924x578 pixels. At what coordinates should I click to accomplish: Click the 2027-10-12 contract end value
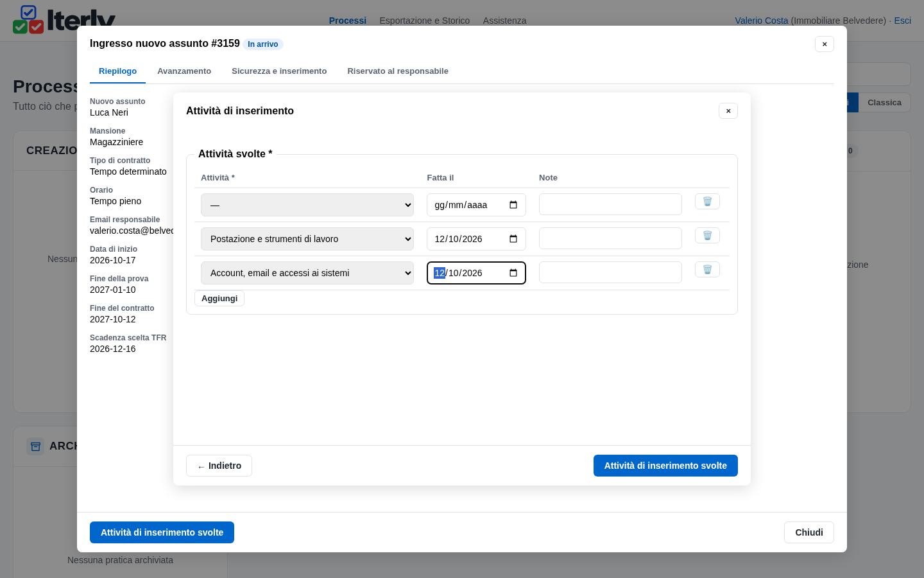(113, 319)
